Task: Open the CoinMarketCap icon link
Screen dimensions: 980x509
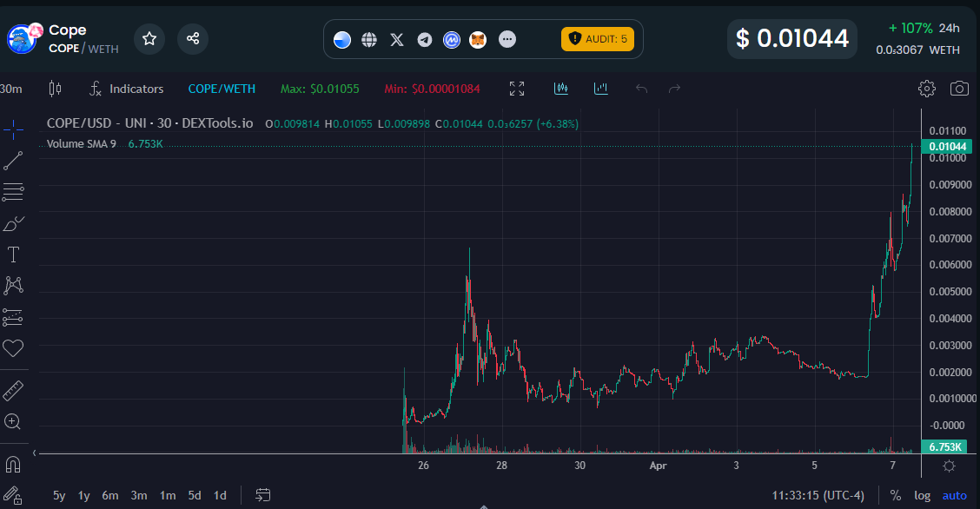Action: (x=451, y=40)
